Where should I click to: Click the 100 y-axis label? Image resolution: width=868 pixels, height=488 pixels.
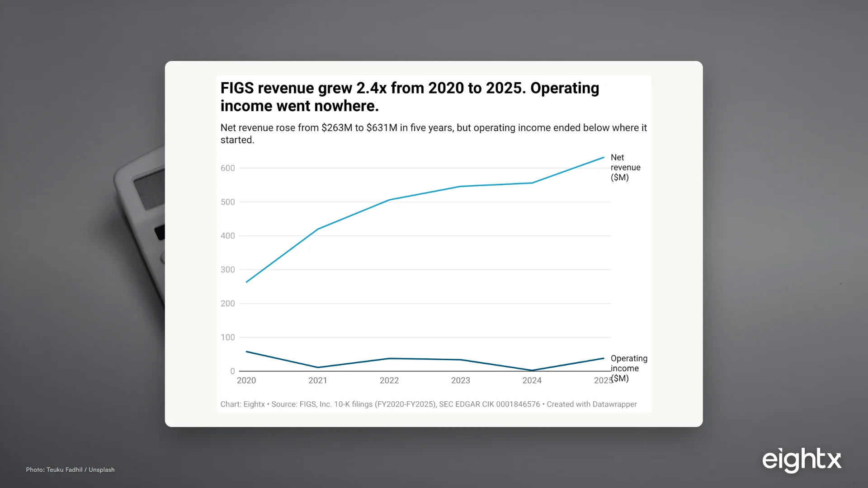pos(228,338)
